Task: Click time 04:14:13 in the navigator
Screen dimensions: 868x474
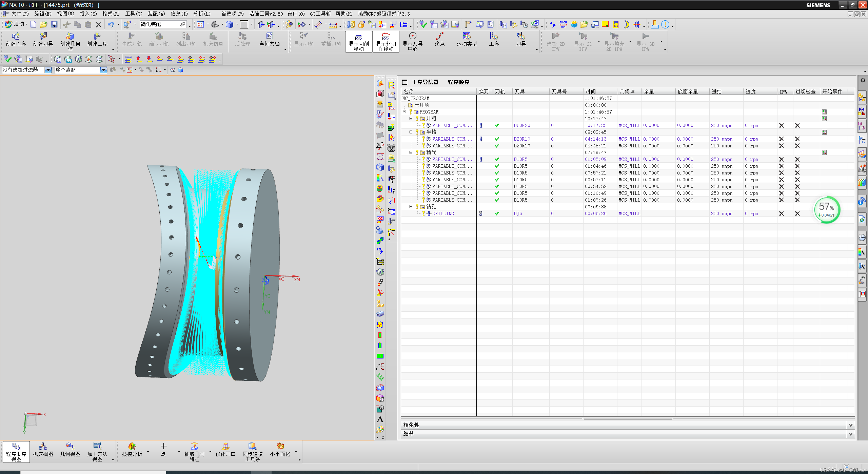Action: click(x=595, y=139)
